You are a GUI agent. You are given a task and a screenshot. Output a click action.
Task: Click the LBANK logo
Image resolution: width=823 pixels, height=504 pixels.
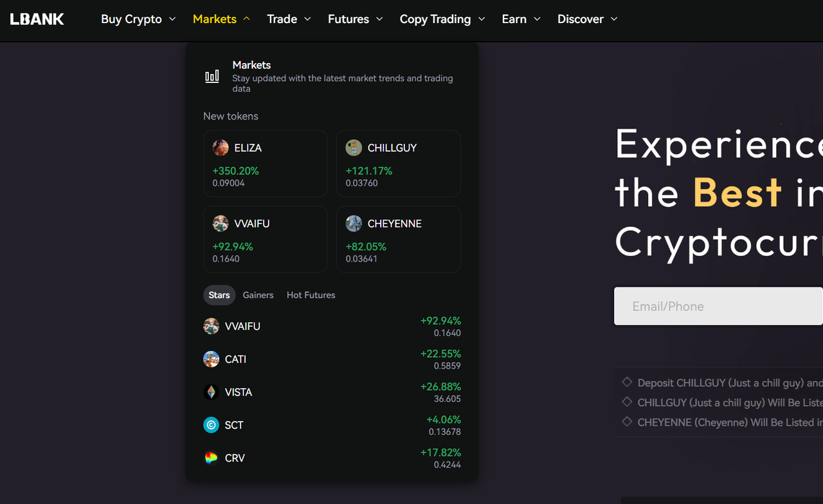tap(37, 19)
